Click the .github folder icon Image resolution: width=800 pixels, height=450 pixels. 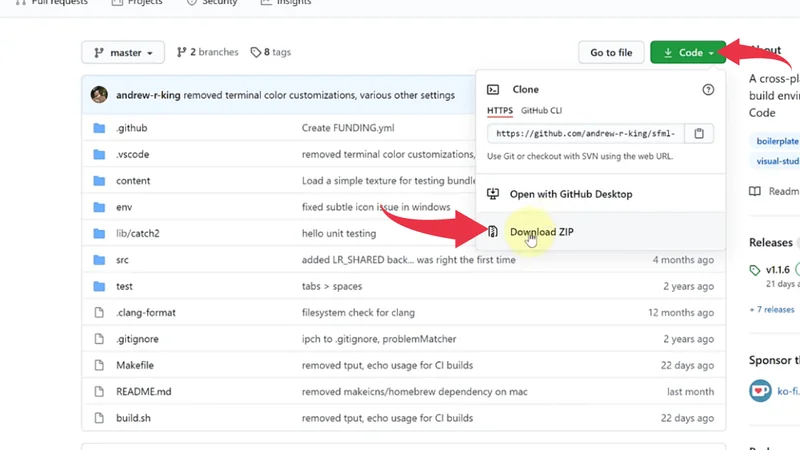click(x=99, y=129)
